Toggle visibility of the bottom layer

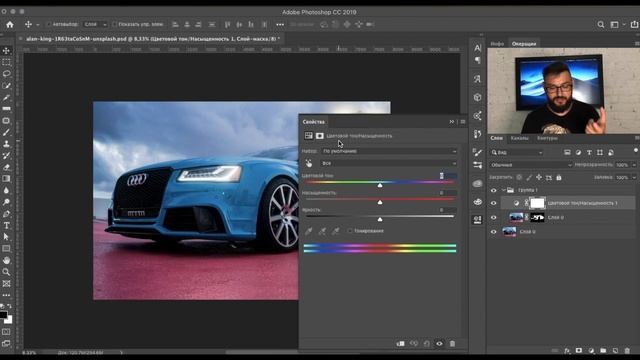tap(493, 232)
